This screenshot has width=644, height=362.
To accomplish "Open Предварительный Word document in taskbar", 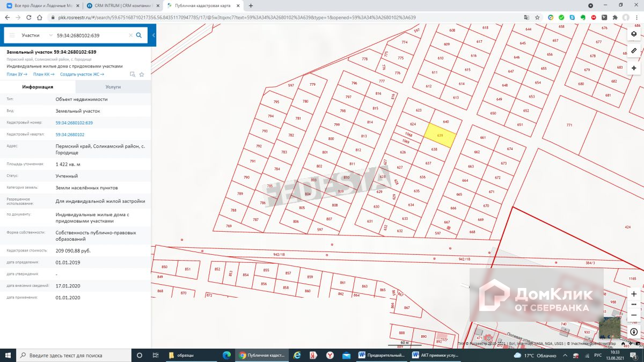I will click(382, 355).
